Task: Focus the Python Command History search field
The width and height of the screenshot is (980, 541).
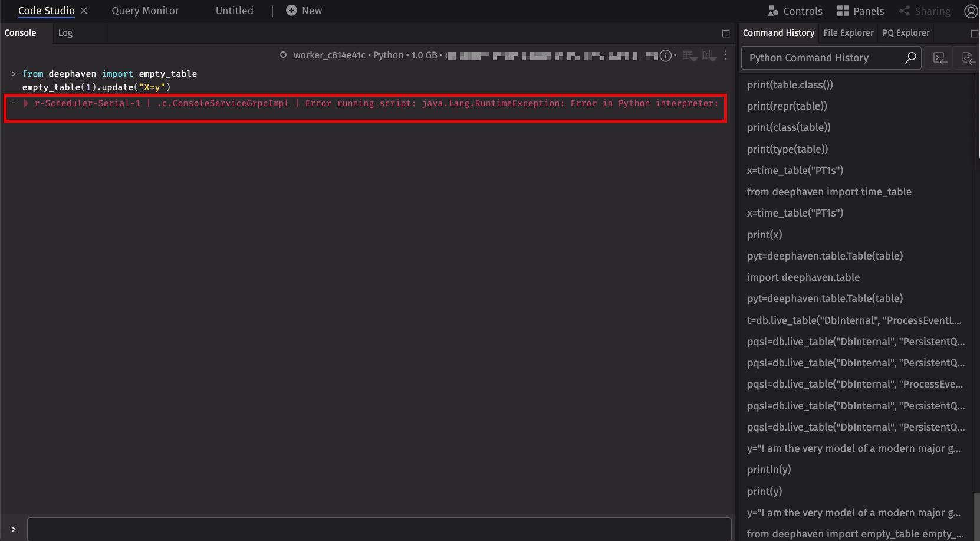Action: (x=824, y=58)
